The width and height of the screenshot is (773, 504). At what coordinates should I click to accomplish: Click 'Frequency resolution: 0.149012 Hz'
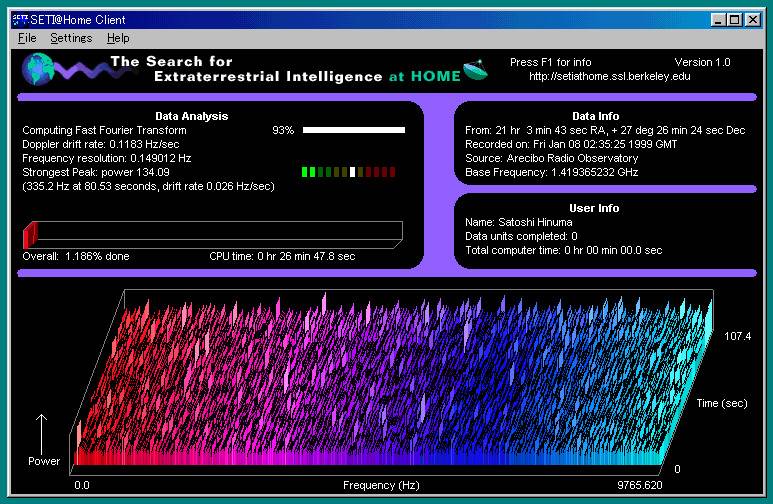pos(106,158)
